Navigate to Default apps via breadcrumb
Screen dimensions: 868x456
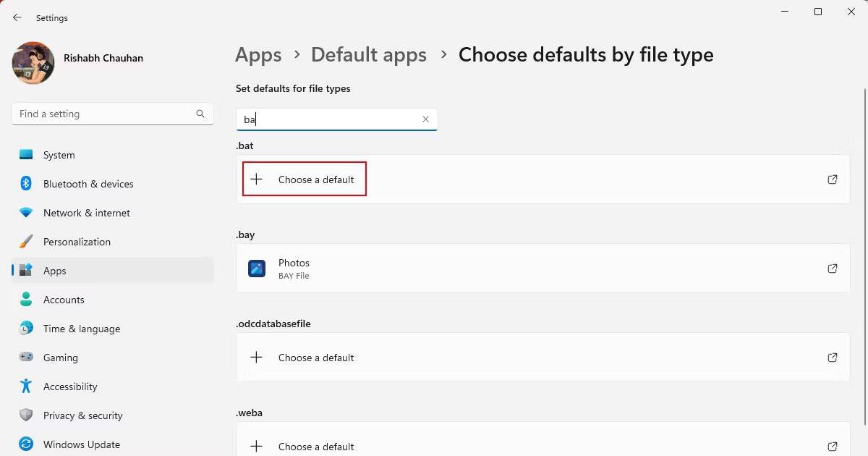[x=369, y=54]
